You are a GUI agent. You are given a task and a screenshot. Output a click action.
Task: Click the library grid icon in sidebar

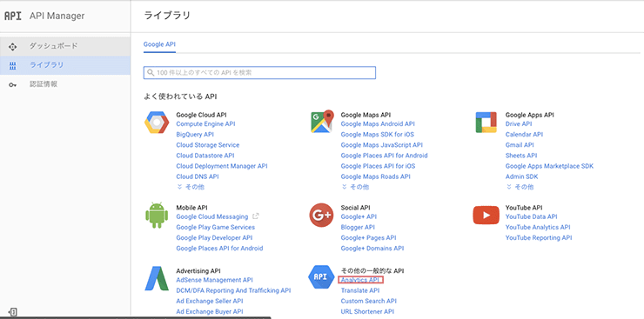[x=13, y=65]
